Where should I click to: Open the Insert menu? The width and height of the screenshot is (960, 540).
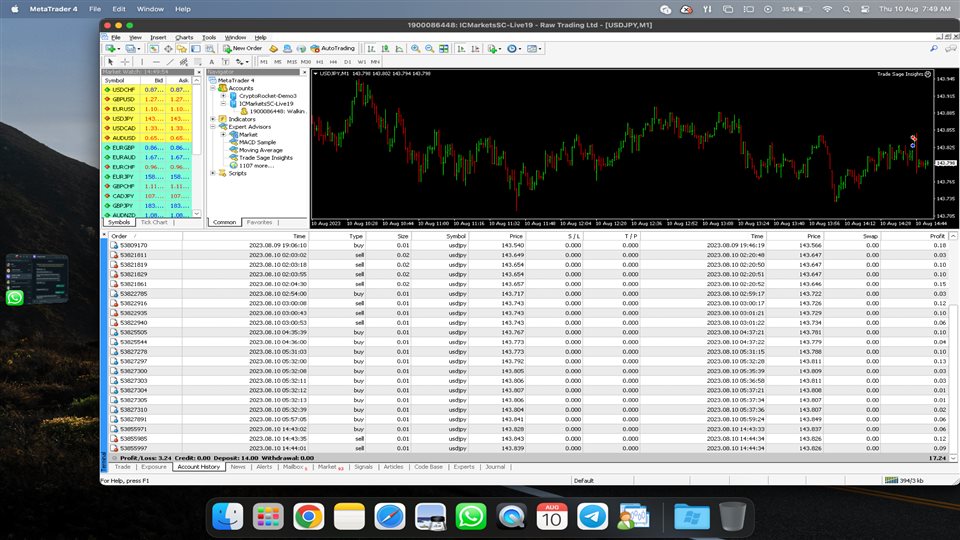click(x=158, y=37)
